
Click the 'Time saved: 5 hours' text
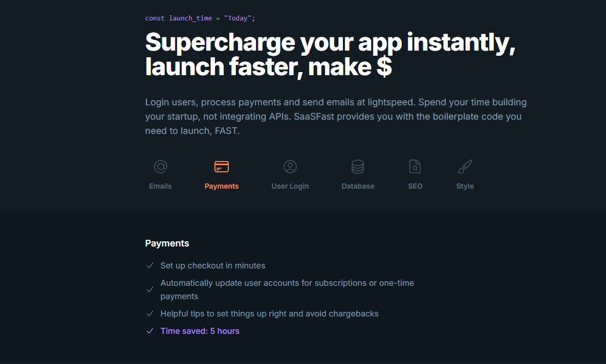(x=200, y=331)
